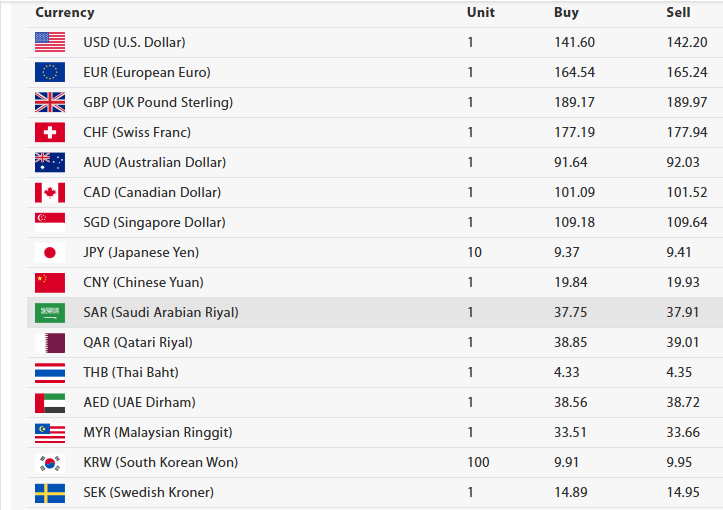Viewport: 723px width, 510px height.
Task: Select the Japanese flag icon
Action: 49,252
